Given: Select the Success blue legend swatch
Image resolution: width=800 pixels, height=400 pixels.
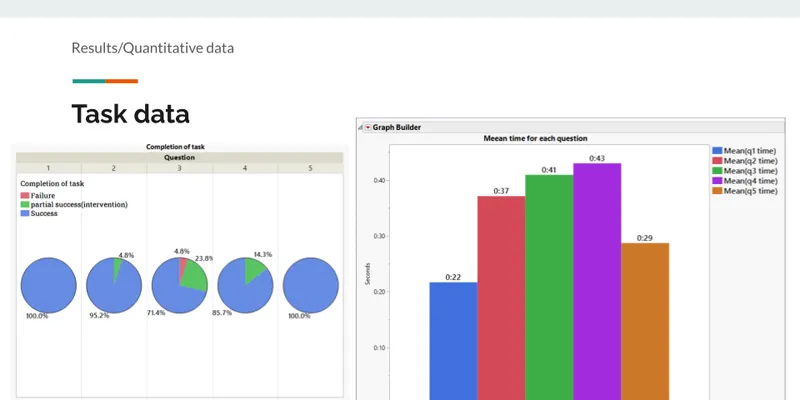Looking at the screenshot, I should pyautogui.click(x=25, y=214).
